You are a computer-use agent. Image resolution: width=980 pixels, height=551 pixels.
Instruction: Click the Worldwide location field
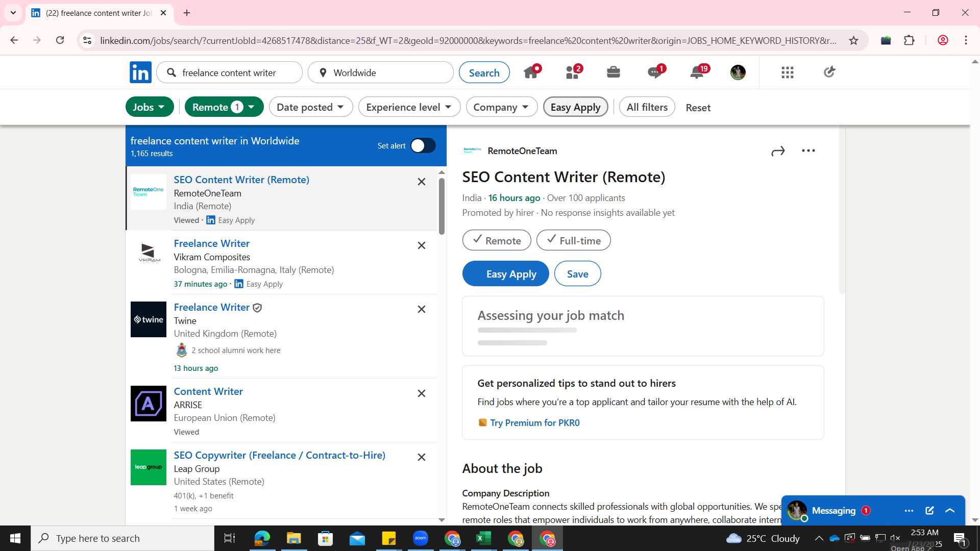(x=381, y=72)
